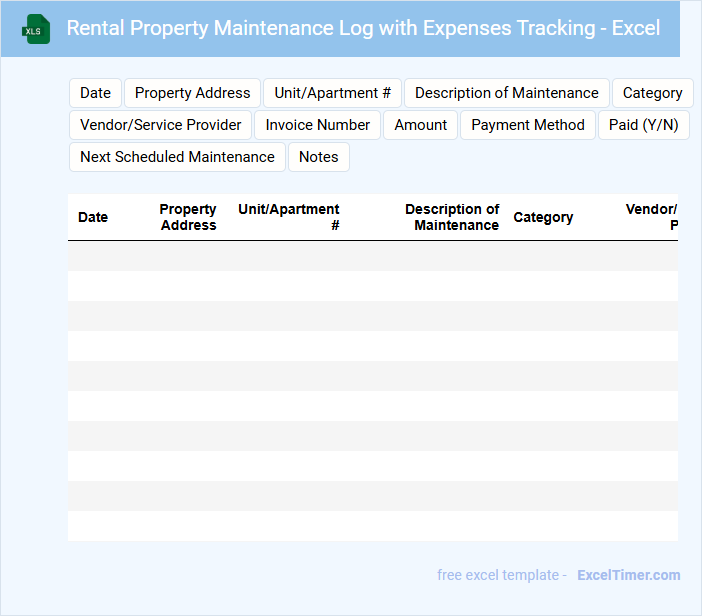Click the Unit/Apartment # column header

(289, 217)
